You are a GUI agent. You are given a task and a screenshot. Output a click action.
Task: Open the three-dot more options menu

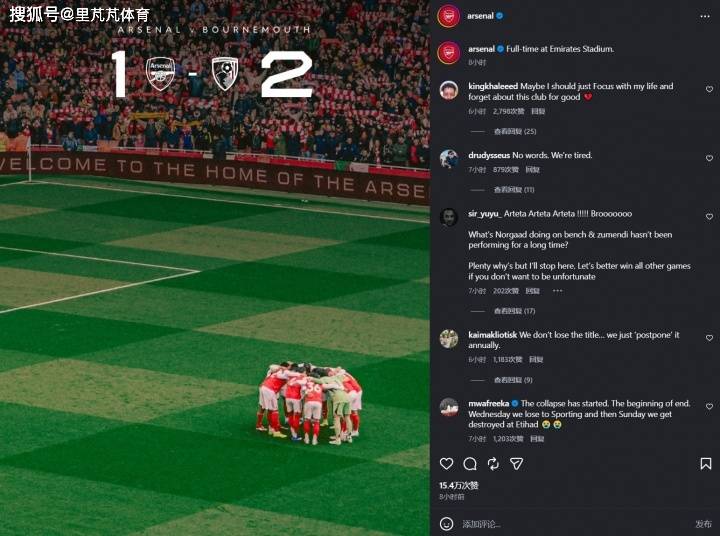point(705,17)
